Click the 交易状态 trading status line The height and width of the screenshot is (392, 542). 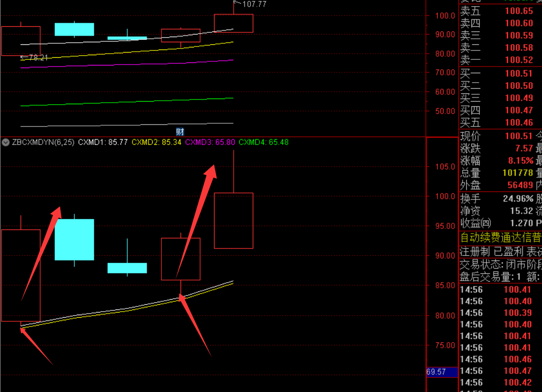coord(501,265)
